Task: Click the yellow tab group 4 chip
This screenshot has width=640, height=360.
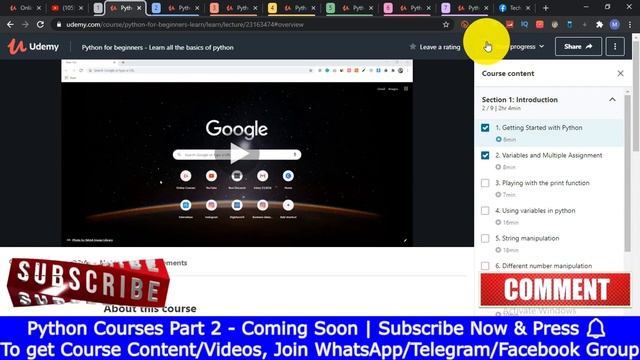Action: [x=272, y=8]
